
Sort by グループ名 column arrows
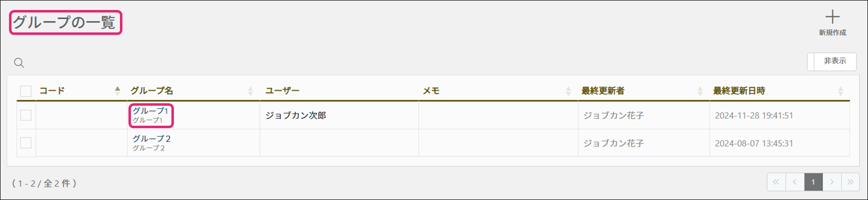coord(250,91)
